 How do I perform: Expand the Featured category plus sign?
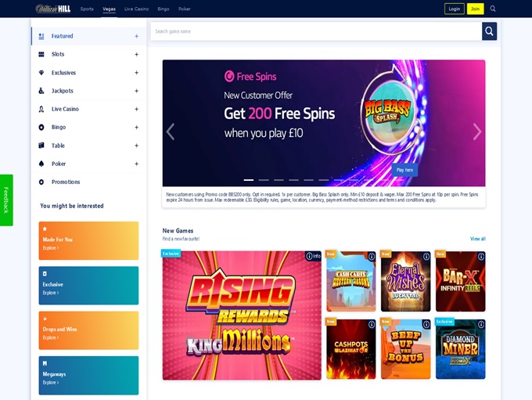(136, 36)
